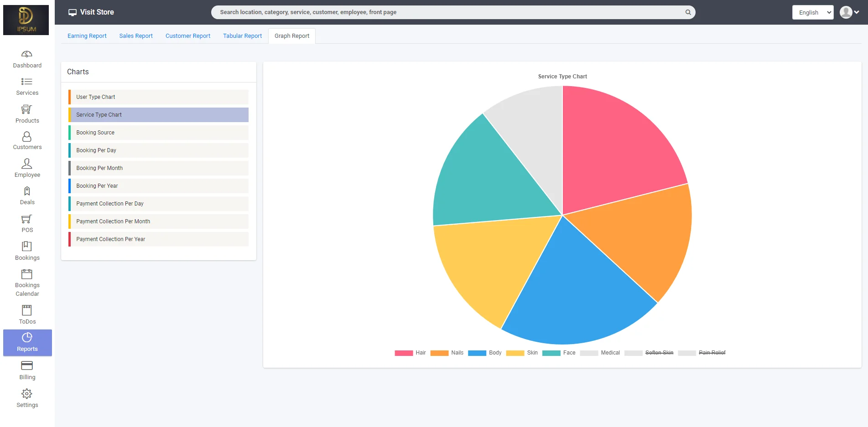Toggle Hair series in chart legend

[410, 353]
